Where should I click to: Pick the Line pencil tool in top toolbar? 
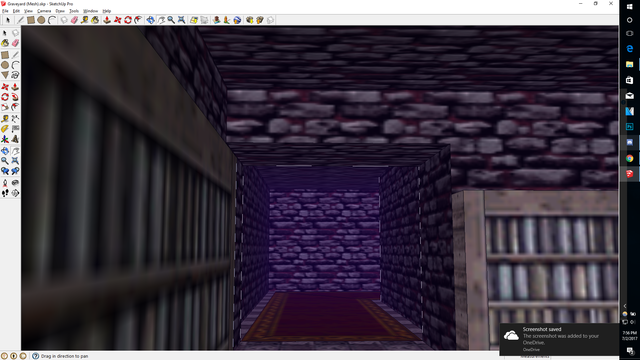click(x=20, y=20)
